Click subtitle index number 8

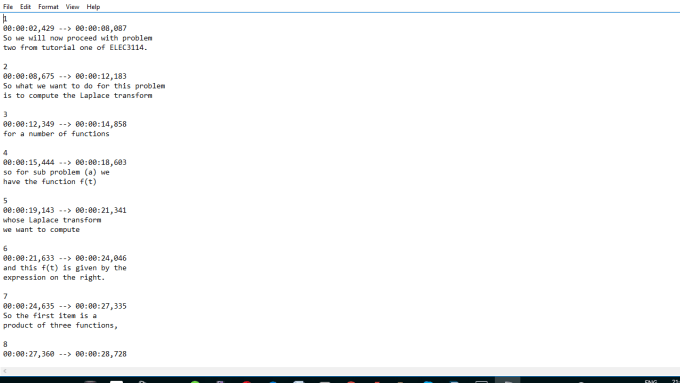(5, 344)
